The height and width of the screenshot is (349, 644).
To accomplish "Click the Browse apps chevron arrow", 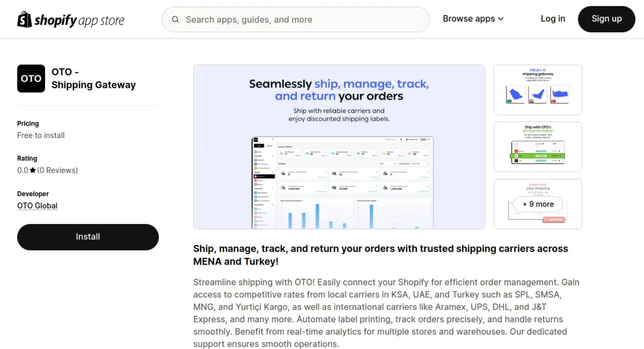I will 501,19.
